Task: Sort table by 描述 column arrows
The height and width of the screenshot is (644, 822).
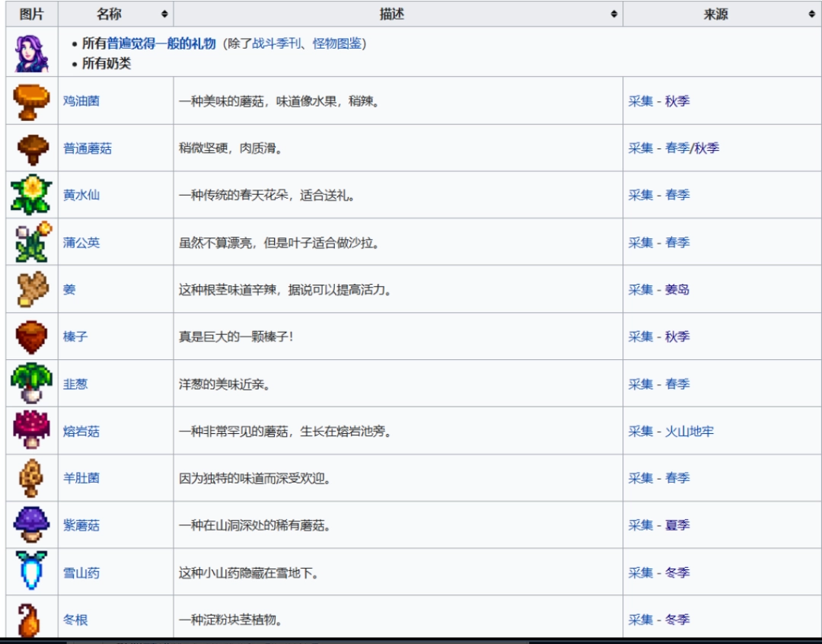Action: coord(614,14)
